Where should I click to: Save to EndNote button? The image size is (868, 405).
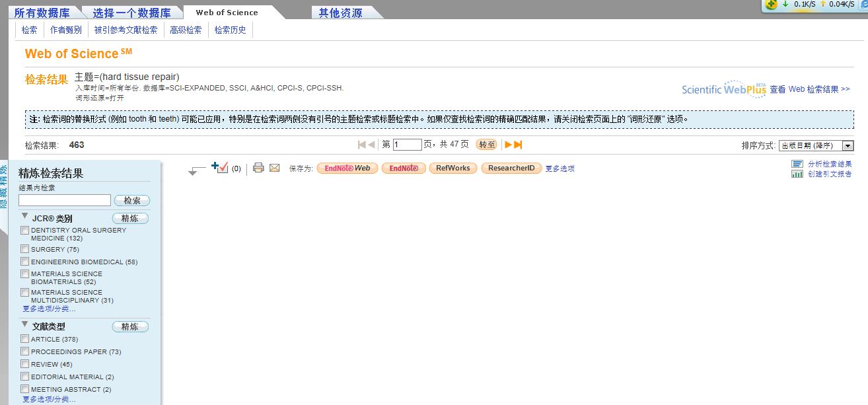point(404,168)
